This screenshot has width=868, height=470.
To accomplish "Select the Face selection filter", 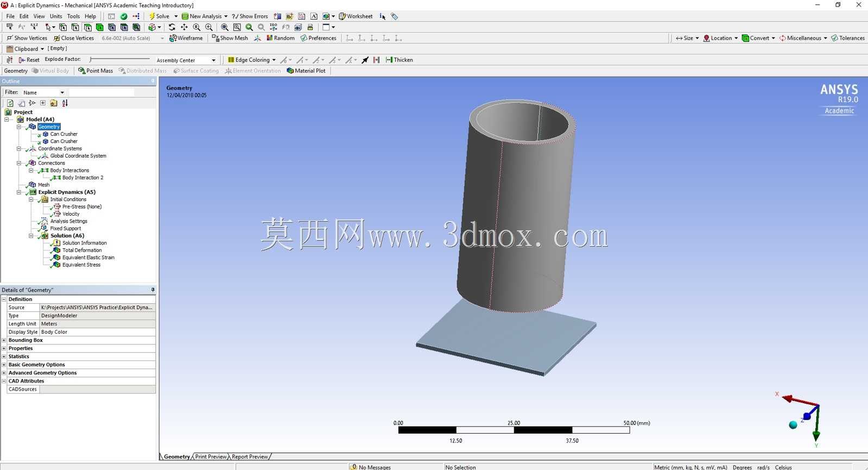I will pyautogui.click(x=87, y=27).
